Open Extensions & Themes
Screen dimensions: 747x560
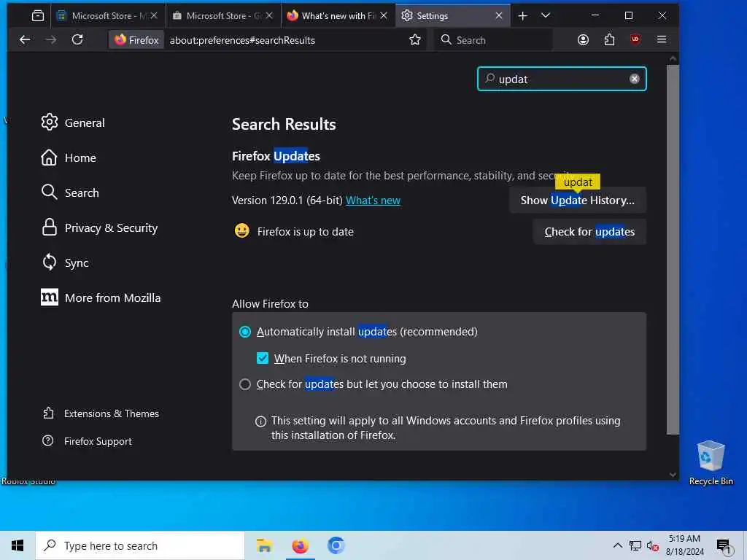[x=101, y=413]
